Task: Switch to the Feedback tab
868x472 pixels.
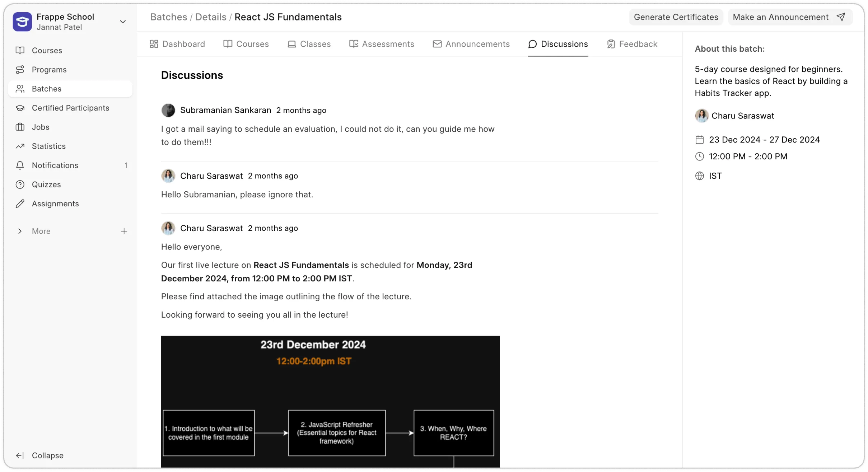Action: coord(632,44)
